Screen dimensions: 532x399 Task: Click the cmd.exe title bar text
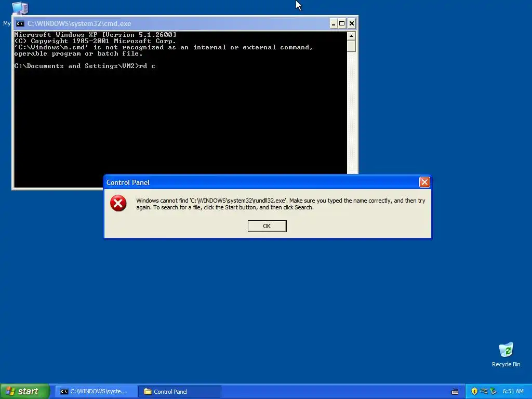(x=79, y=23)
